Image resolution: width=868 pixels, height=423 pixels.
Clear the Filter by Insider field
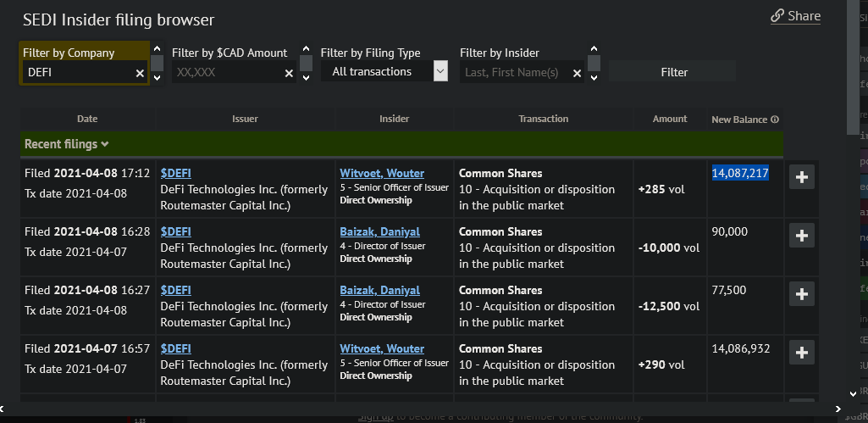click(577, 74)
